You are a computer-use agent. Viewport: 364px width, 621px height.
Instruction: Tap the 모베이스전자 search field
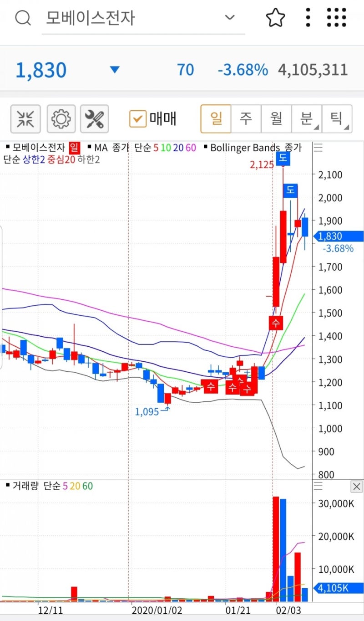pos(143,18)
